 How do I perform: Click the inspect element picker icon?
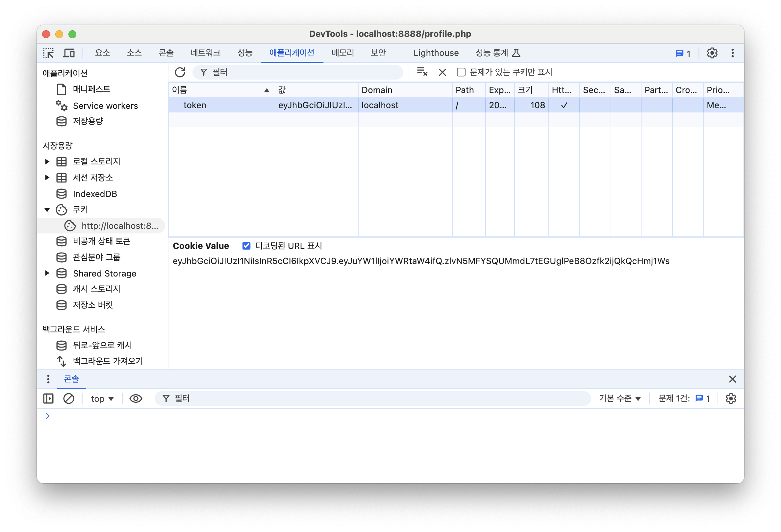[48, 53]
